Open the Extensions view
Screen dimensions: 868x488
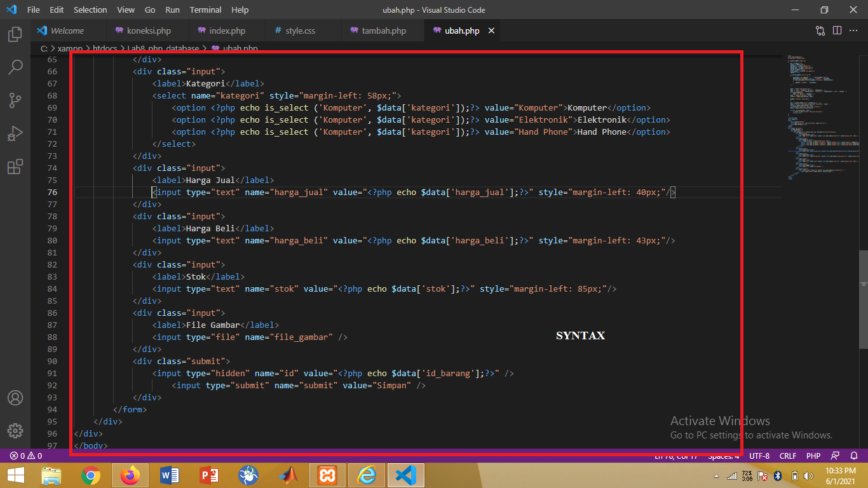[x=15, y=166]
